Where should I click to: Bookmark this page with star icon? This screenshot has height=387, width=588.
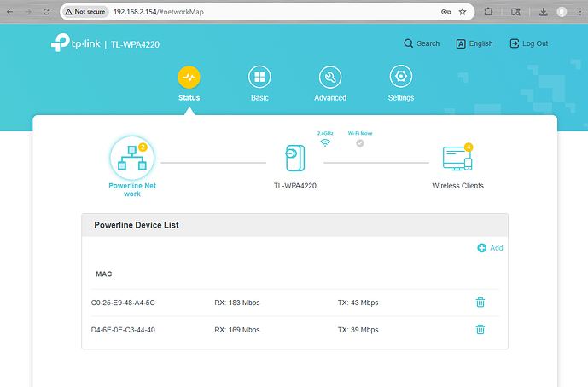[463, 12]
